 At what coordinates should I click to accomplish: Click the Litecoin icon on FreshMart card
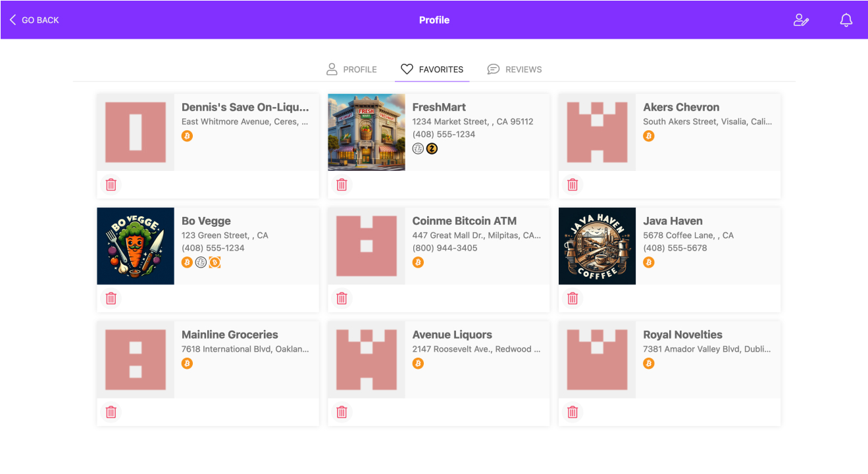click(418, 149)
